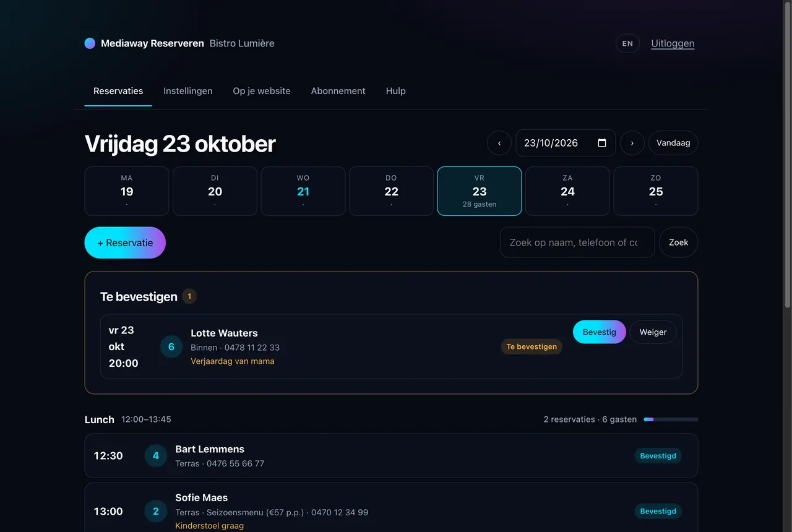The height and width of the screenshot is (532, 792).
Task: Jump to today with Vandaag button
Action: [x=673, y=143]
